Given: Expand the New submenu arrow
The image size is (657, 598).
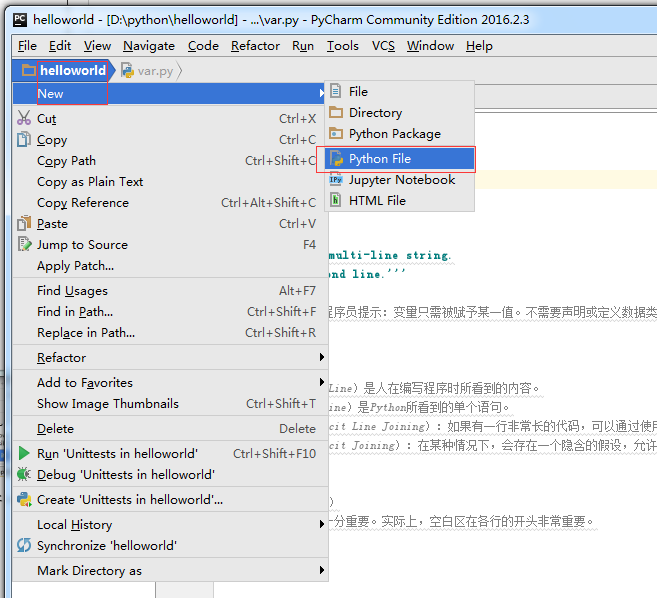Looking at the screenshot, I should [x=321, y=93].
